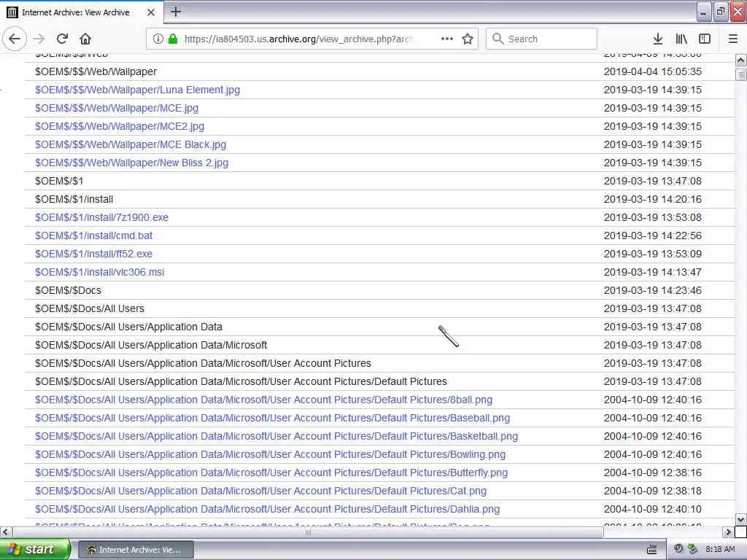
Task: Click the timestamp 2019-03-19 14:22:56
Action: 653,236
